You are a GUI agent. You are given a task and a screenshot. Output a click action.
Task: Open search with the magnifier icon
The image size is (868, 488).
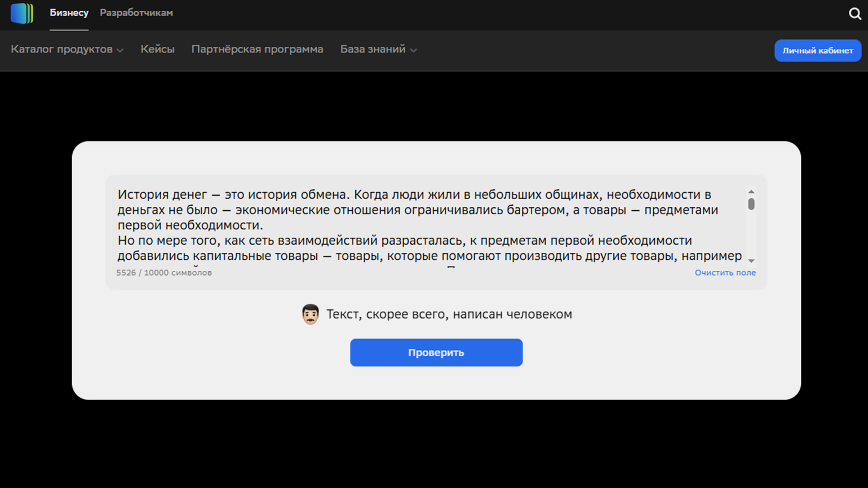[x=854, y=14]
